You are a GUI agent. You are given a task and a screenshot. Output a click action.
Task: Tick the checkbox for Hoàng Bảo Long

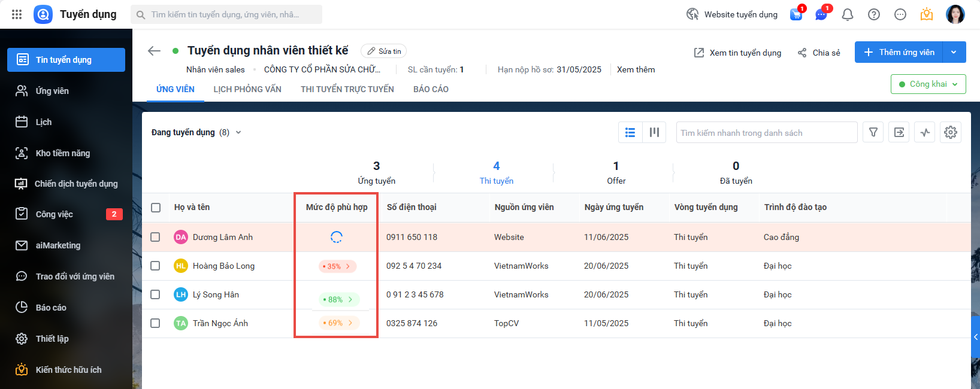155,266
